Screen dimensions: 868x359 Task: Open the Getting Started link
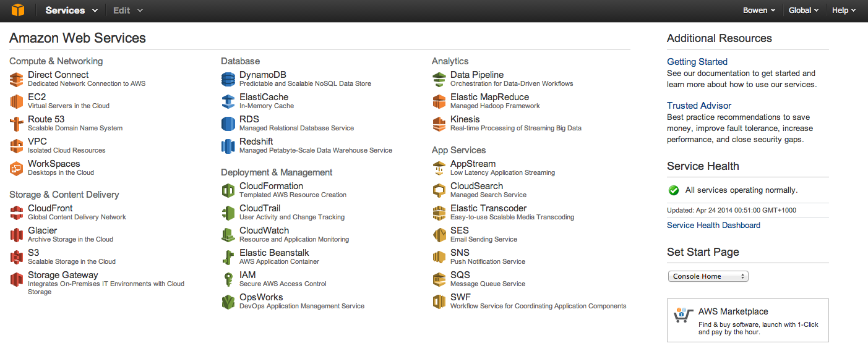click(x=697, y=62)
